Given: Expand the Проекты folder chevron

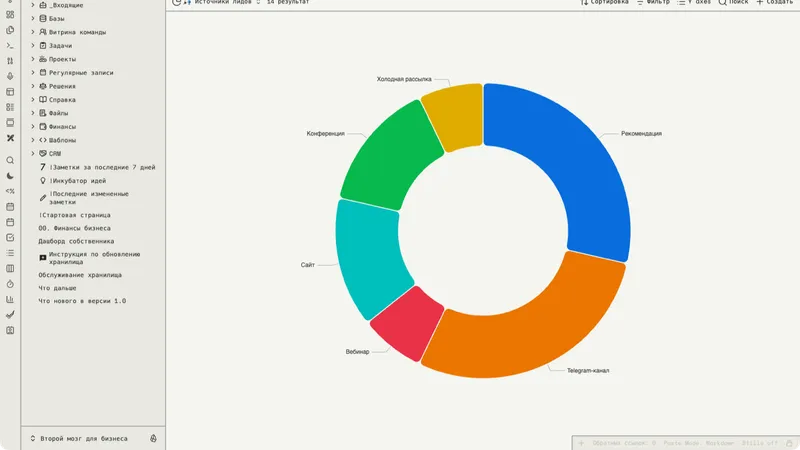Looking at the screenshot, I should pos(33,59).
